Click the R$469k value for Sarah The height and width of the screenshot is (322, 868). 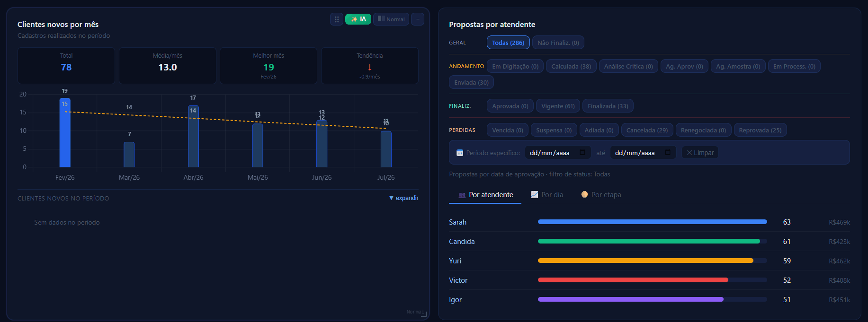pos(839,222)
